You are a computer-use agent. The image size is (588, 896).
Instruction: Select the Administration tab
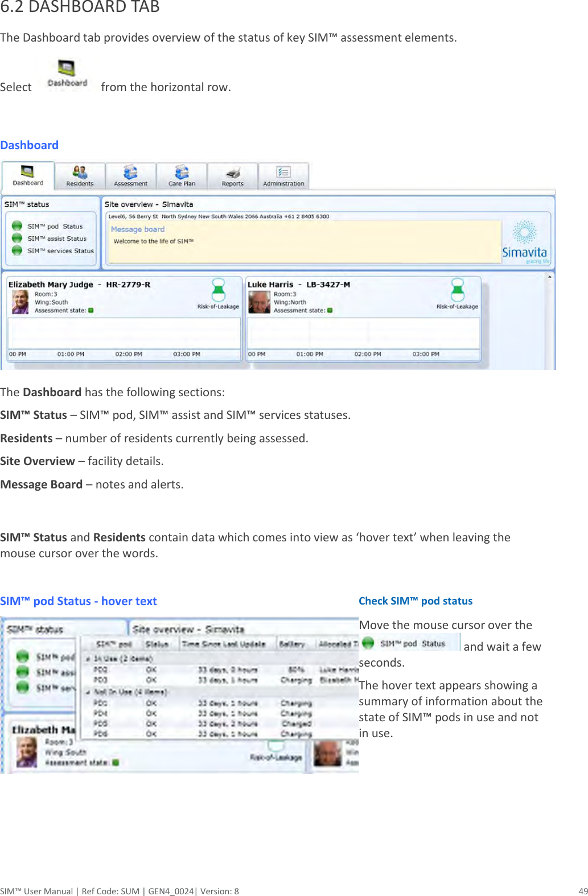tap(283, 176)
